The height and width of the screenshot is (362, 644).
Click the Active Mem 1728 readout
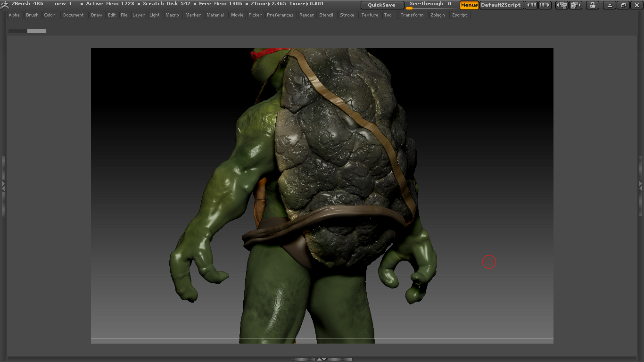click(x=110, y=4)
